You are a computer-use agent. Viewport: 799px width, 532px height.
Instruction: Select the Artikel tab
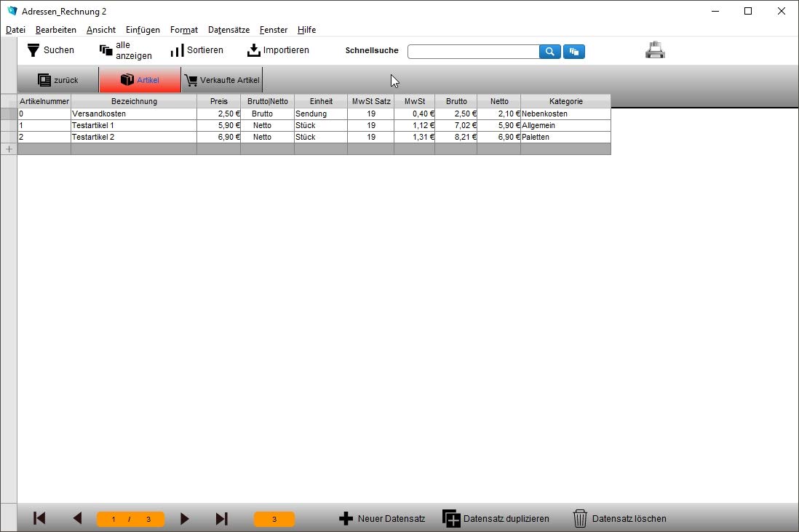(x=140, y=80)
